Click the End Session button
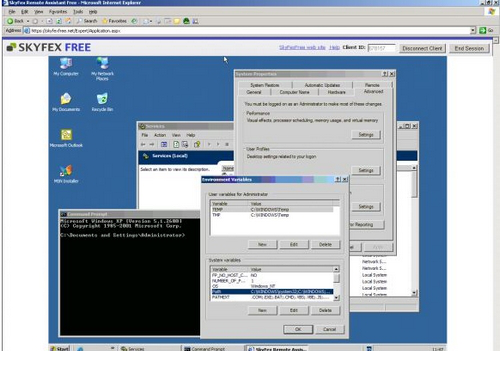The width and height of the screenshot is (500, 365). pos(469,48)
